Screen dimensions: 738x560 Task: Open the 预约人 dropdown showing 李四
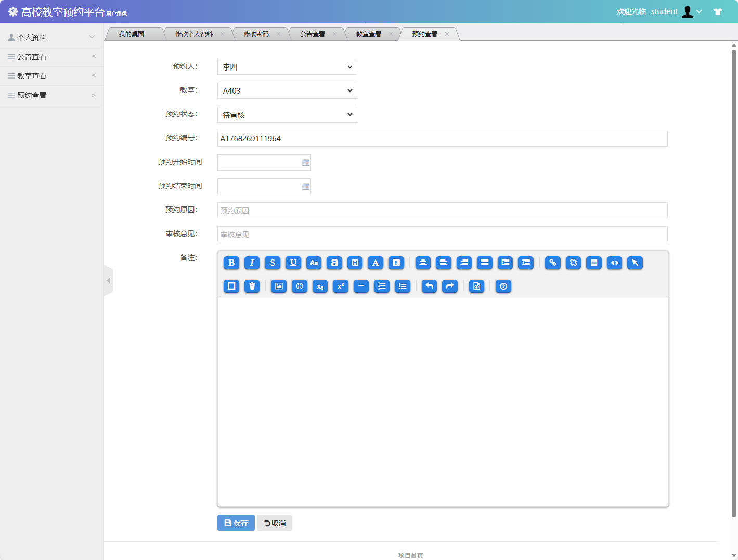point(287,67)
